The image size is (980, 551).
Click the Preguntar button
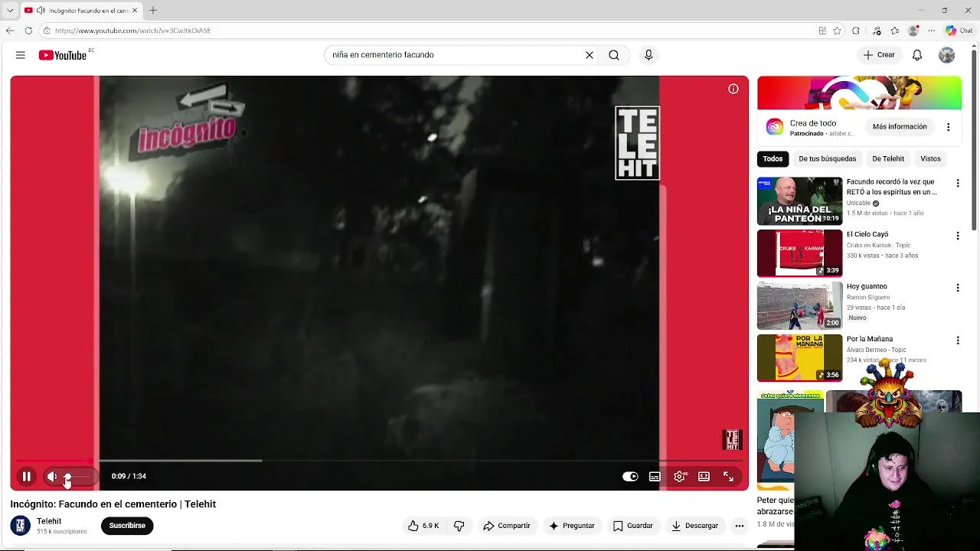tap(571, 526)
